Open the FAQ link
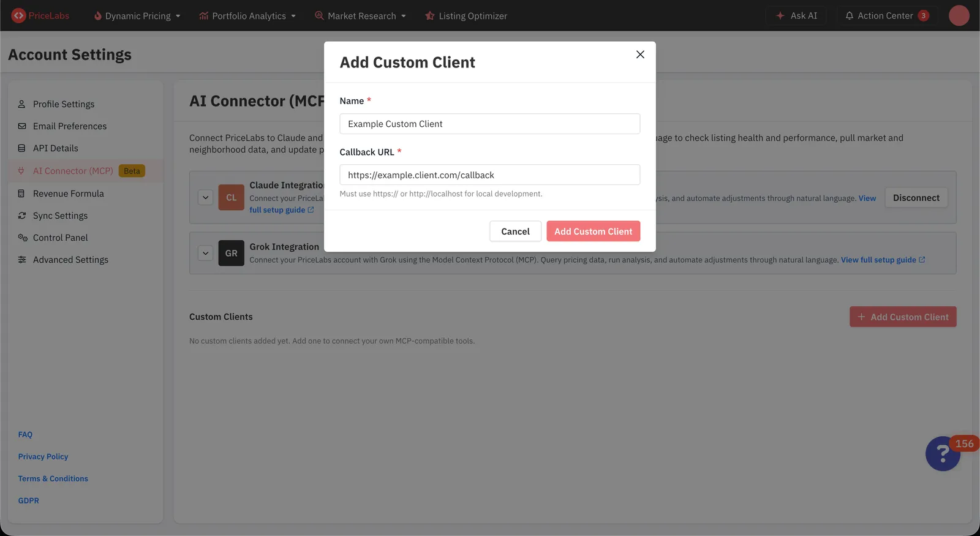Viewport: 980px width, 536px height. [25, 434]
